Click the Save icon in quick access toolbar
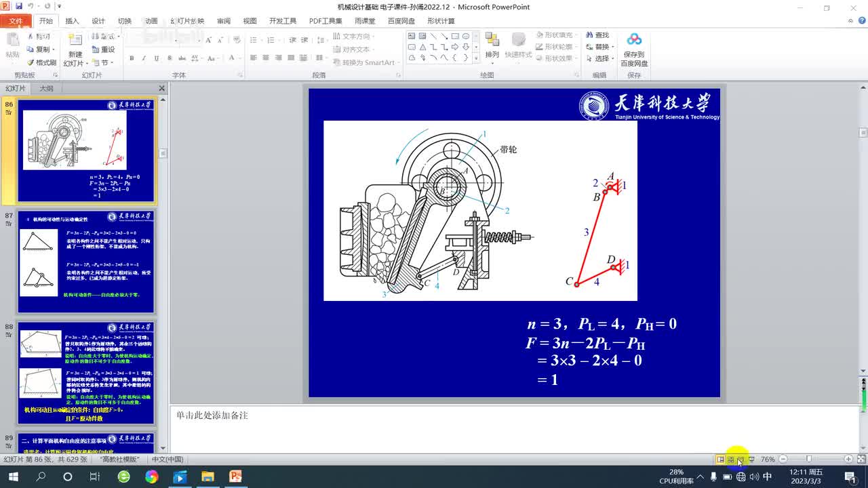Viewport: 868px width, 488px height. tap(18, 6)
